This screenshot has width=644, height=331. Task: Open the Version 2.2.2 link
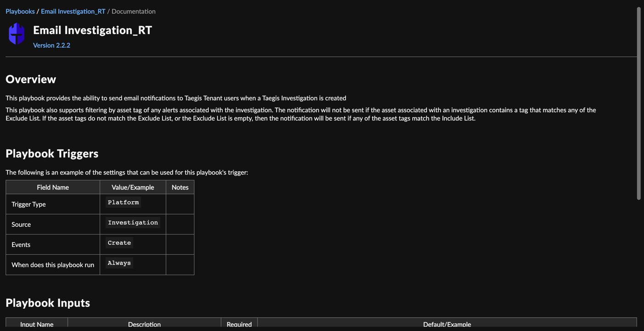point(51,45)
